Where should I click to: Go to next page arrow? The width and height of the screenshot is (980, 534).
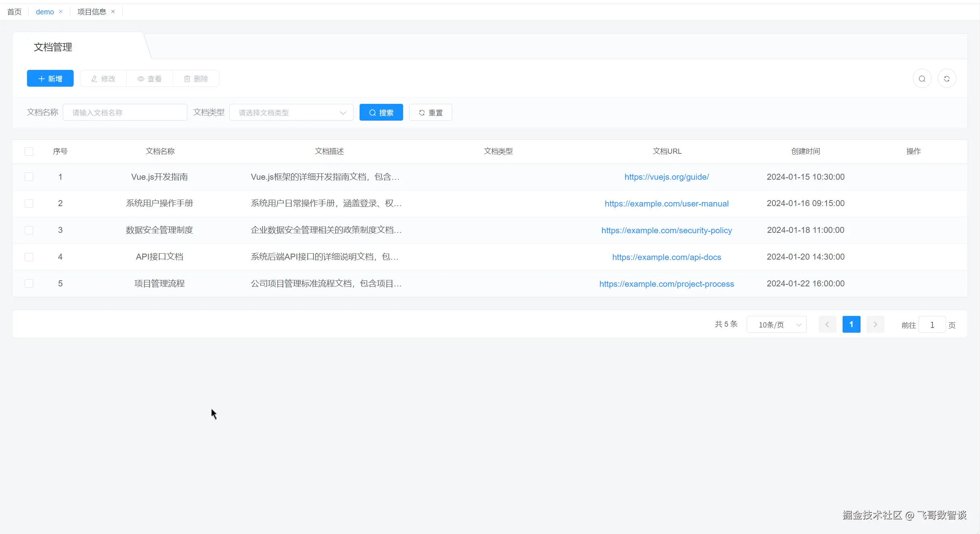875,324
